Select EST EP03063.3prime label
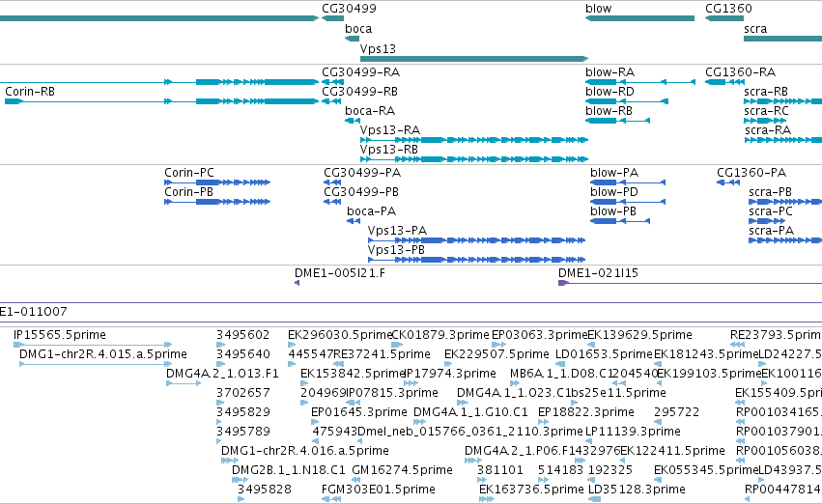Image resolution: width=822 pixels, height=504 pixels. click(539, 335)
